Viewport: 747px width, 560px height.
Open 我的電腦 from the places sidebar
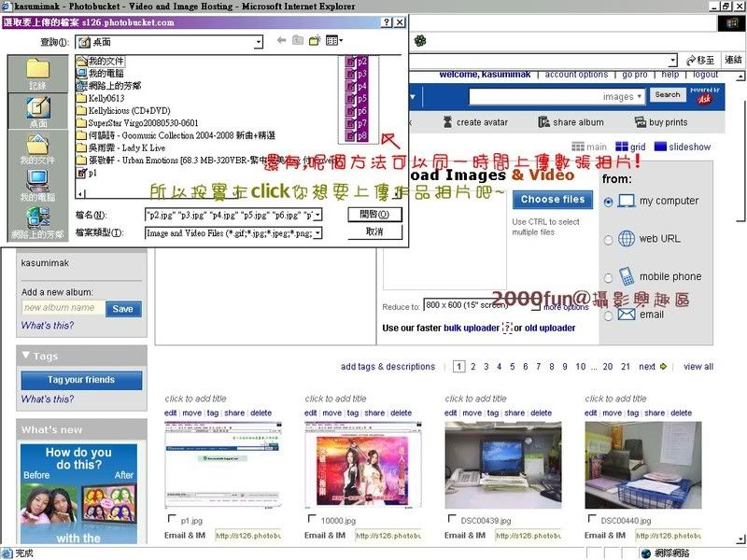(37, 185)
